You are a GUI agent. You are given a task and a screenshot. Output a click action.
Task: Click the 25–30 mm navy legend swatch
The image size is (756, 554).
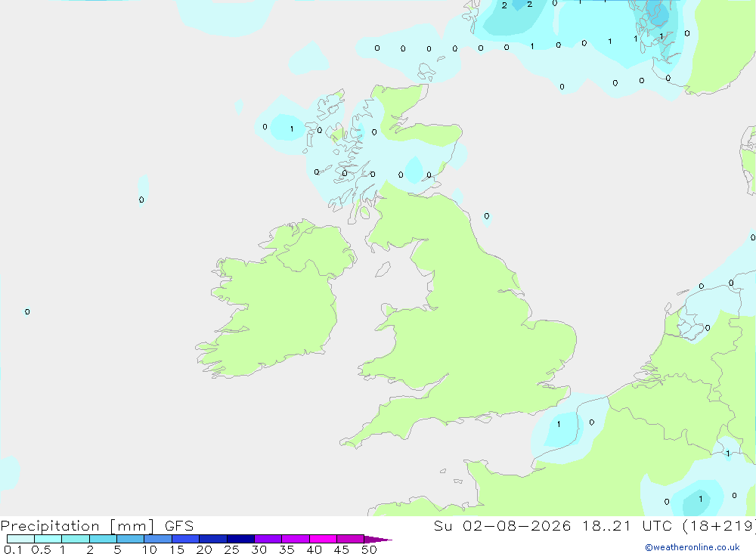(240, 539)
